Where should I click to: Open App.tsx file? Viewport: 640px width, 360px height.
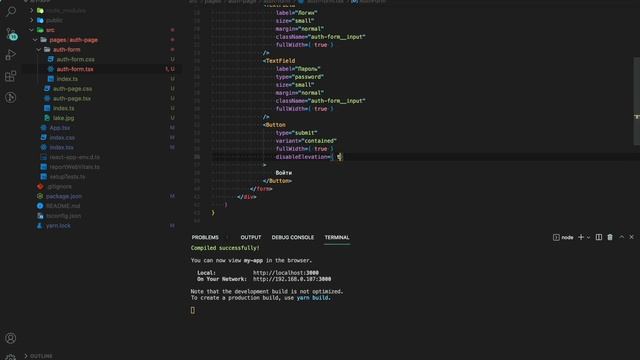[60, 128]
